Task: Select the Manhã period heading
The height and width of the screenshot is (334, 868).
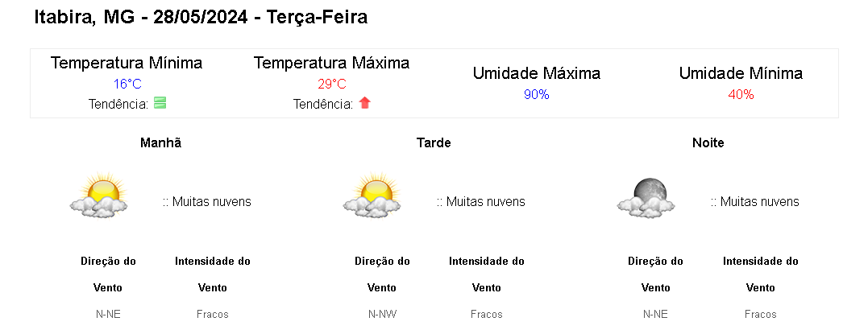Action: (x=160, y=142)
